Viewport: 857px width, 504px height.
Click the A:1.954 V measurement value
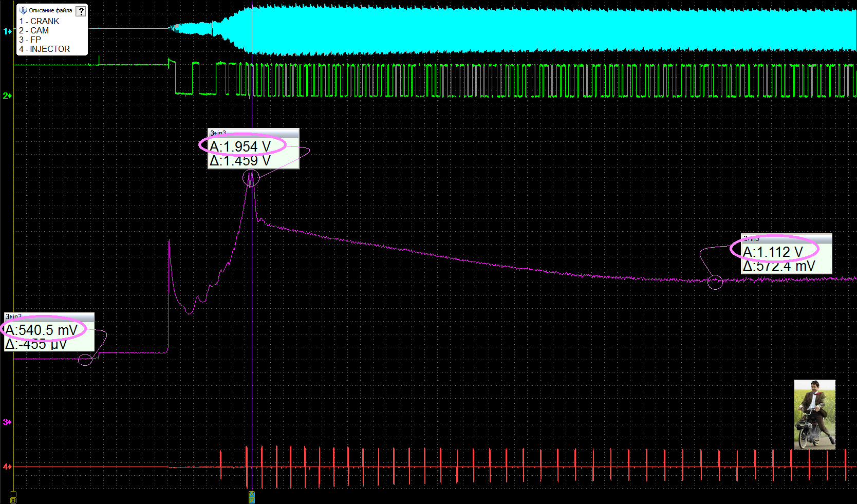point(240,147)
